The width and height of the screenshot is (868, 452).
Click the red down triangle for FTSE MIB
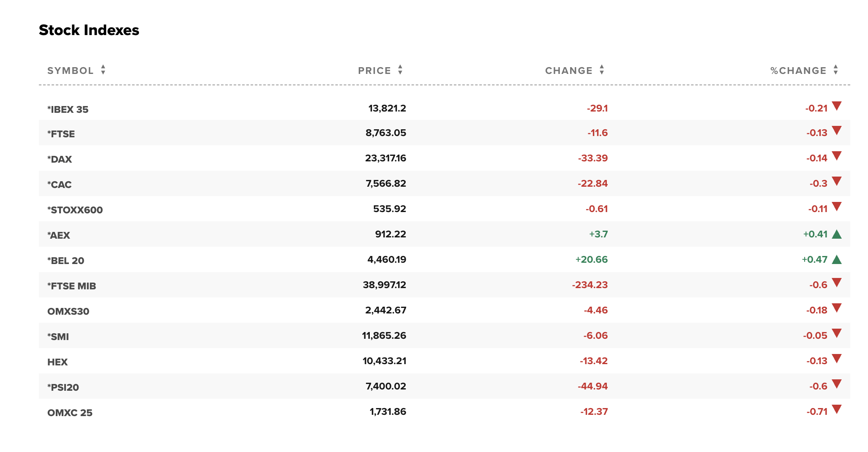tap(837, 282)
